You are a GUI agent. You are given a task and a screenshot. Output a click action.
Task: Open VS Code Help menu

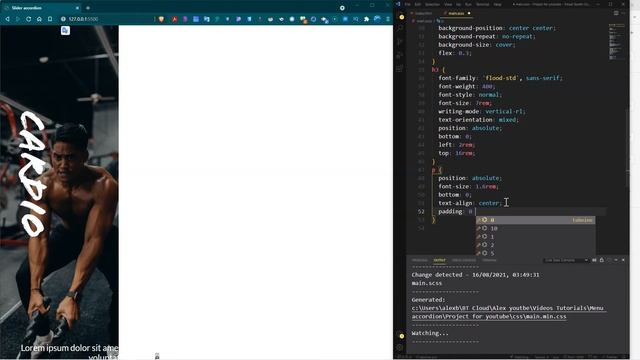click(x=498, y=4)
